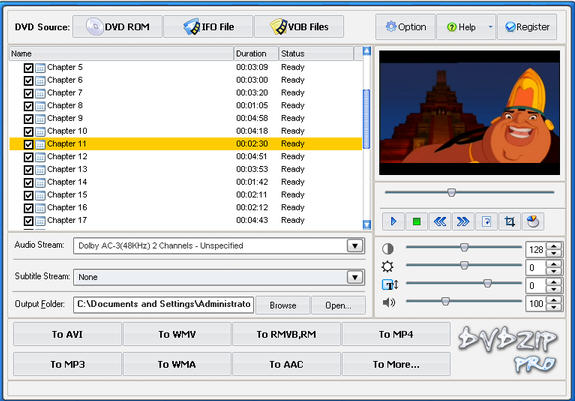Screen dimensions: 575x401
Task: Click the To MP4 button
Action: [x=396, y=334]
